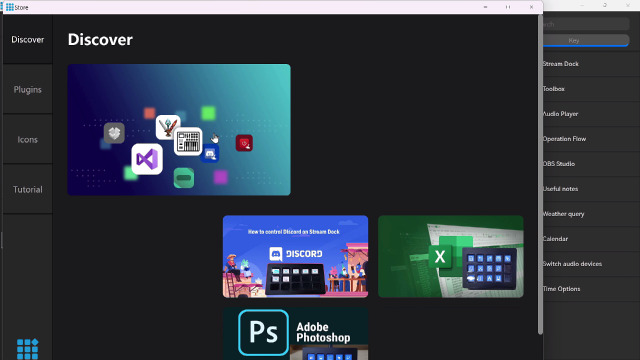This screenshot has height=360, width=640.
Task: Expand Audio Player category in background list
Action: tap(591, 114)
